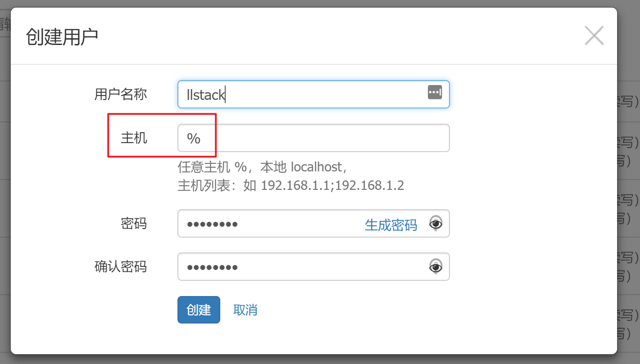
Task: Toggle visibility eye in 确认密码 field
Action: [436, 266]
